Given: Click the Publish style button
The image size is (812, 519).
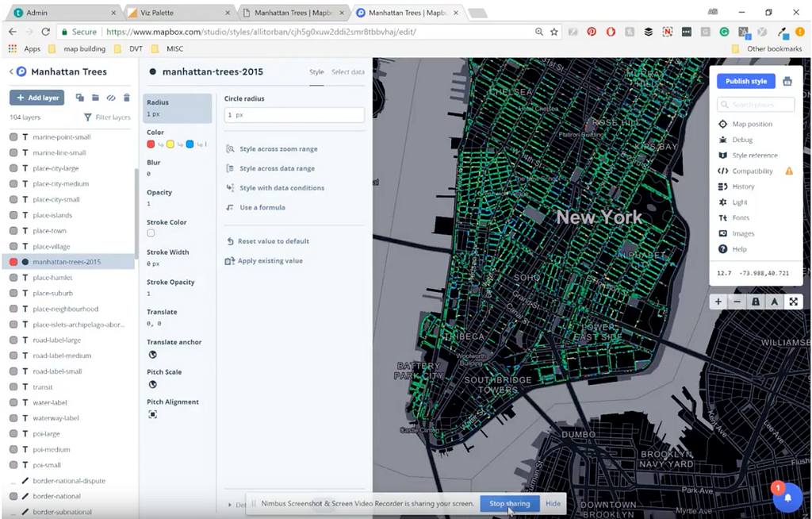Looking at the screenshot, I should (x=745, y=82).
